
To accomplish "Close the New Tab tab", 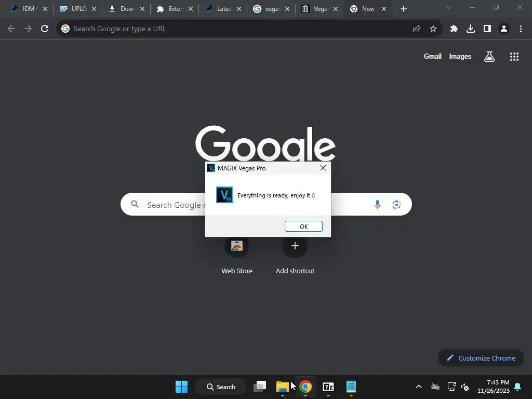I will point(384,9).
